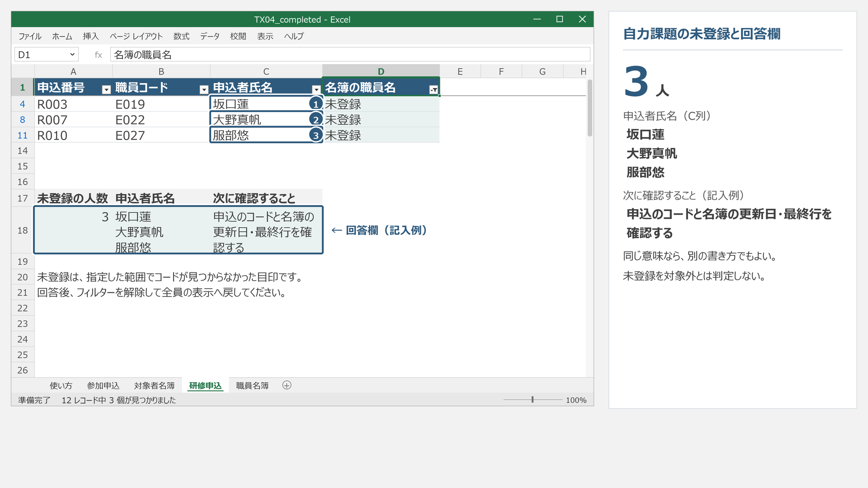Open the 名簿の職員名 filter dropdown
The height and width of the screenshot is (488, 868).
tap(434, 89)
